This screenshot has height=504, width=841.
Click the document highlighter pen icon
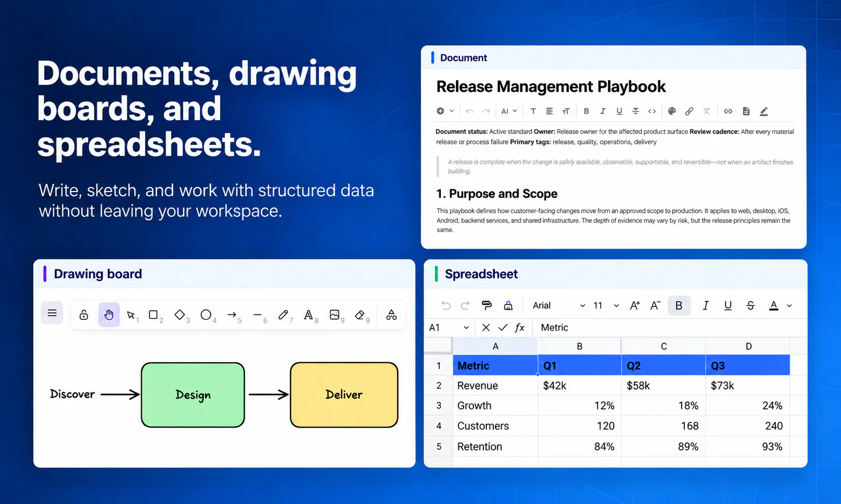coord(764,111)
